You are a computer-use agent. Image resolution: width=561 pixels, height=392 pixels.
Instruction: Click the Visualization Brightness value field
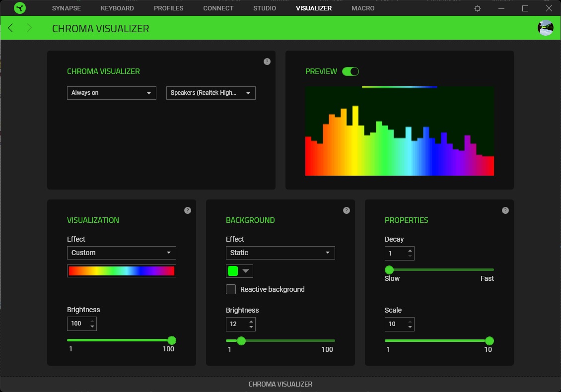[x=82, y=324]
